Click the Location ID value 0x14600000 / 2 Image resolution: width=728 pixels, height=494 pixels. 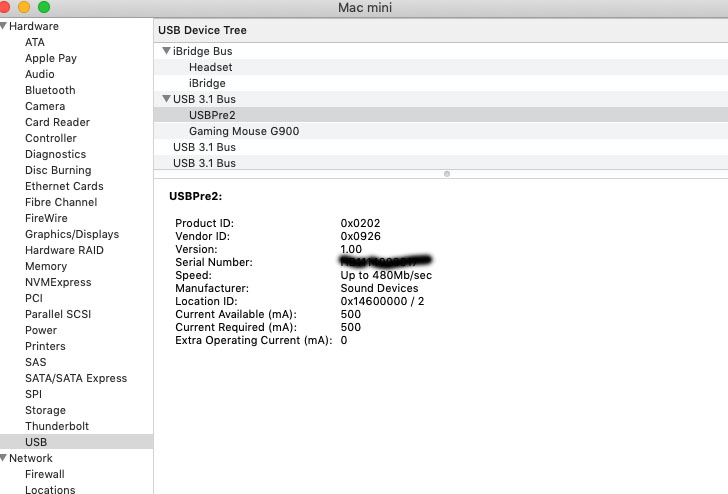point(382,301)
